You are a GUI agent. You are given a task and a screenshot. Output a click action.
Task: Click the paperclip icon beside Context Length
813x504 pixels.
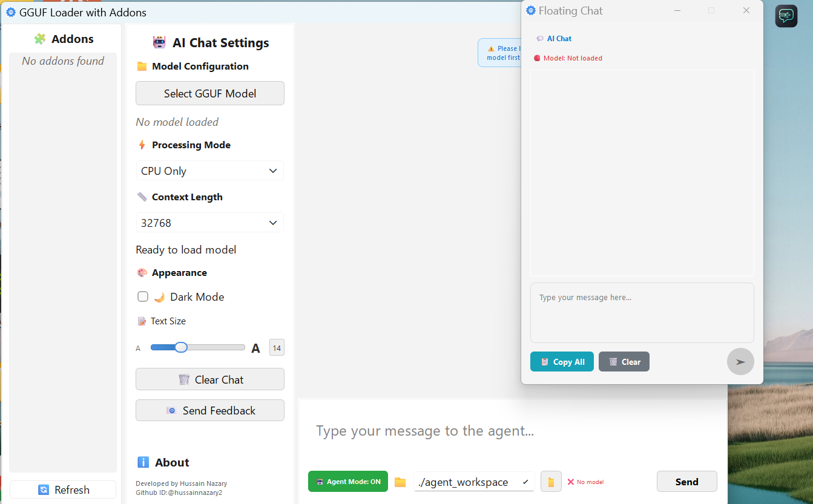pos(143,197)
